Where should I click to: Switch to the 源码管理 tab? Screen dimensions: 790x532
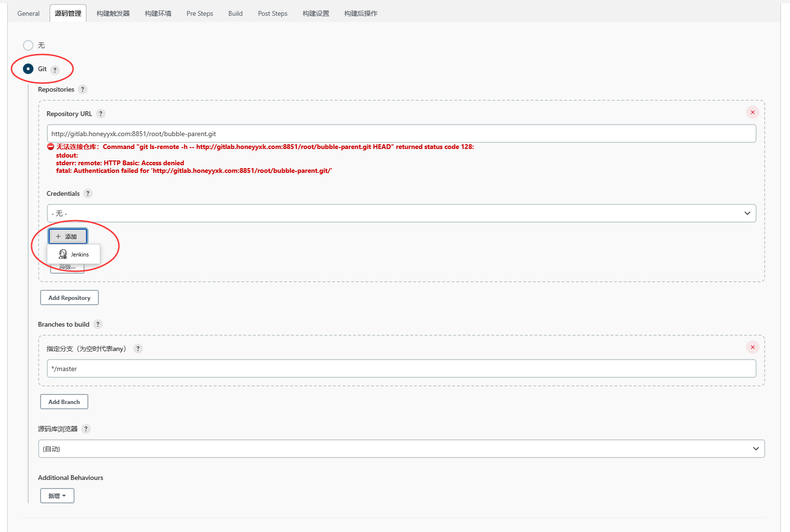point(68,13)
